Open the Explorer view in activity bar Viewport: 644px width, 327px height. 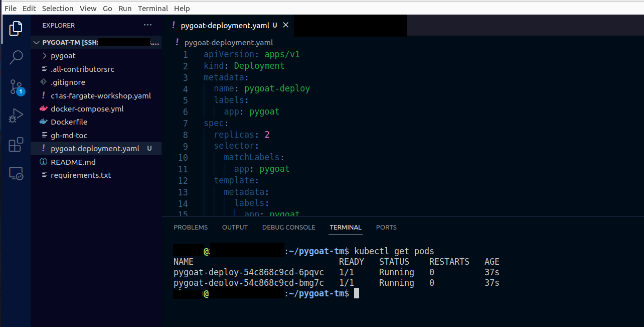[x=16, y=28]
